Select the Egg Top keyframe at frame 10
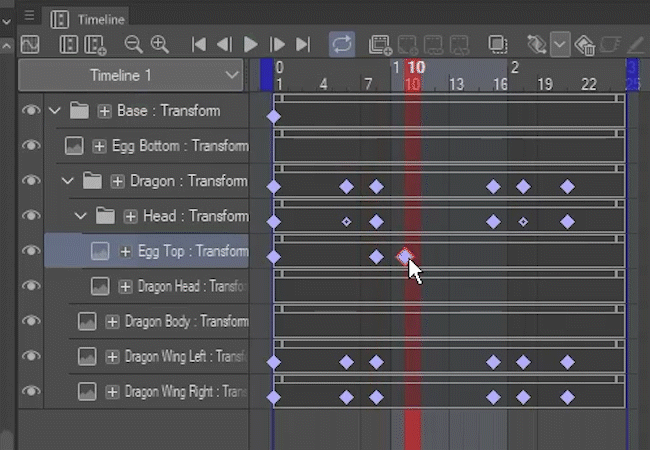650x450 pixels. tap(405, 256)
